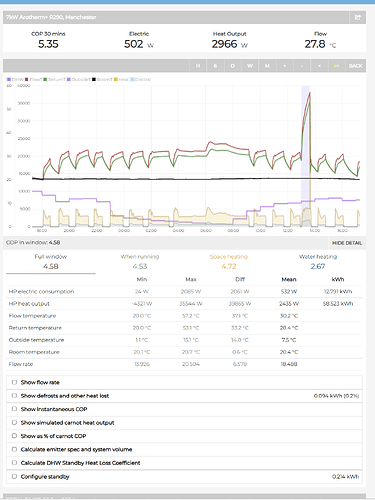Click the 'Diff' column header
This screenshot has width=375, height=500.
[240, 279]
